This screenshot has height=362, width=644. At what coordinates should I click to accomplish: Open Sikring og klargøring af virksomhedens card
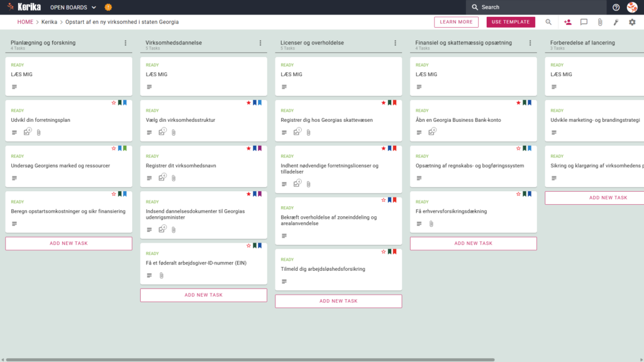594,166
